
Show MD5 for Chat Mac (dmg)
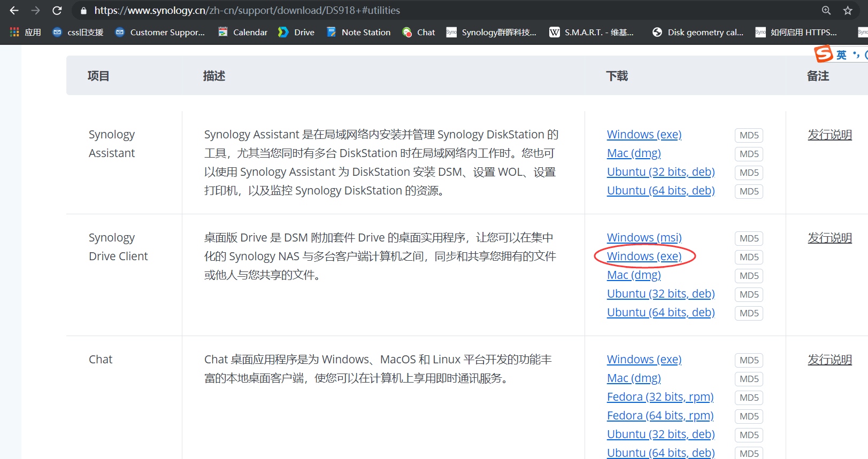(749, 379)
